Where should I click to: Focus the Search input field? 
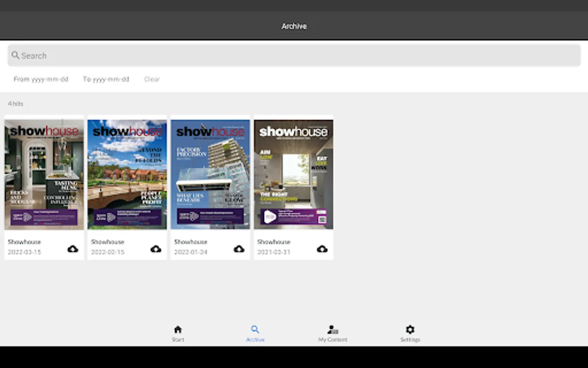tap(294, 55)
